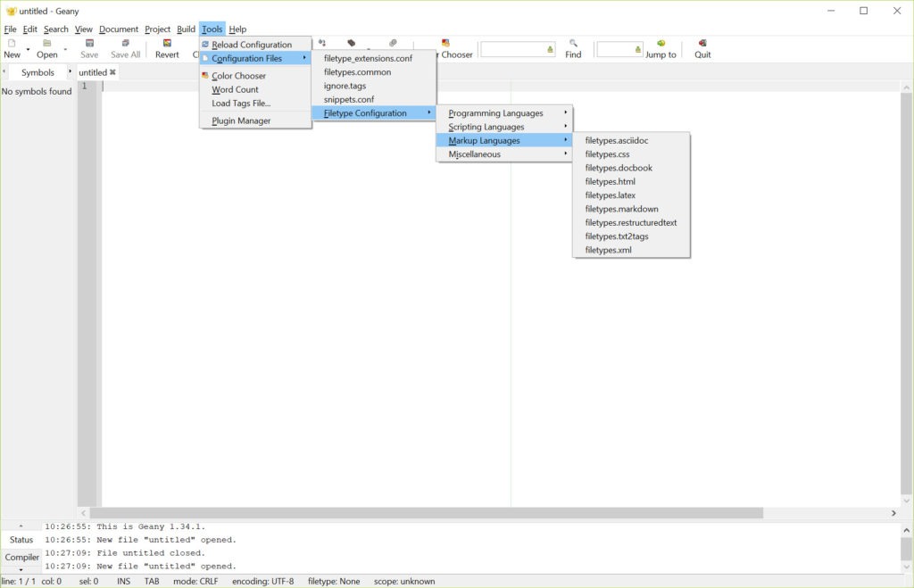
Task: Click the Save All toolbar icon
Action: 125,43
